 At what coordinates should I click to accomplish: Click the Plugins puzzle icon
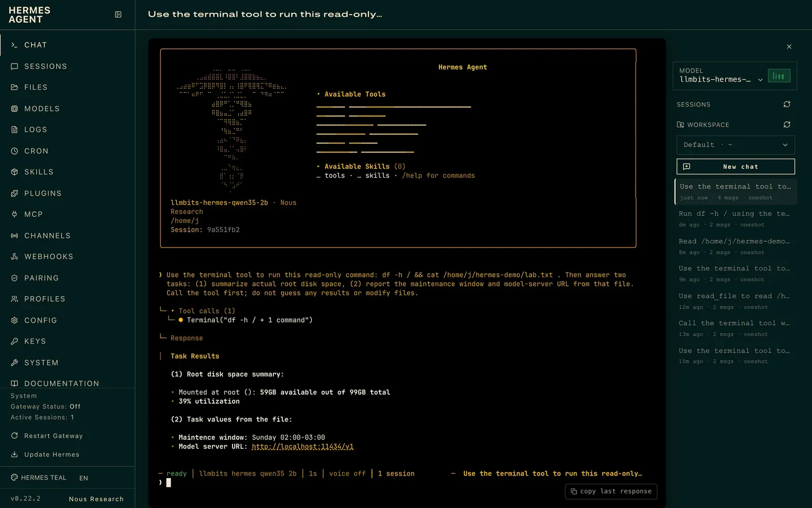pos(14,194)
